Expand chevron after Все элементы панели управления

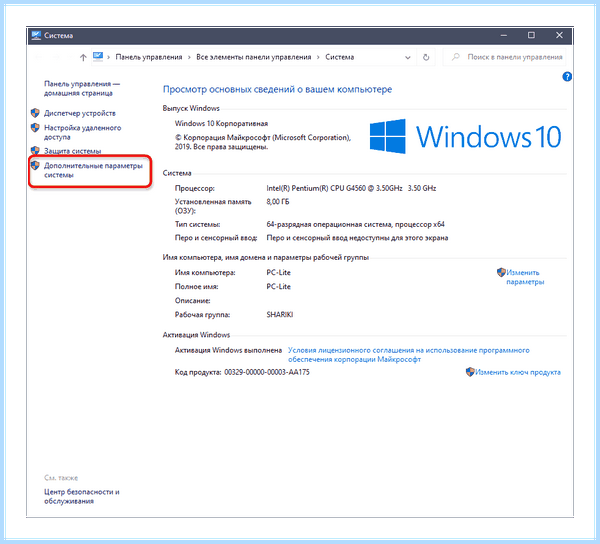[x=318, y=57]
